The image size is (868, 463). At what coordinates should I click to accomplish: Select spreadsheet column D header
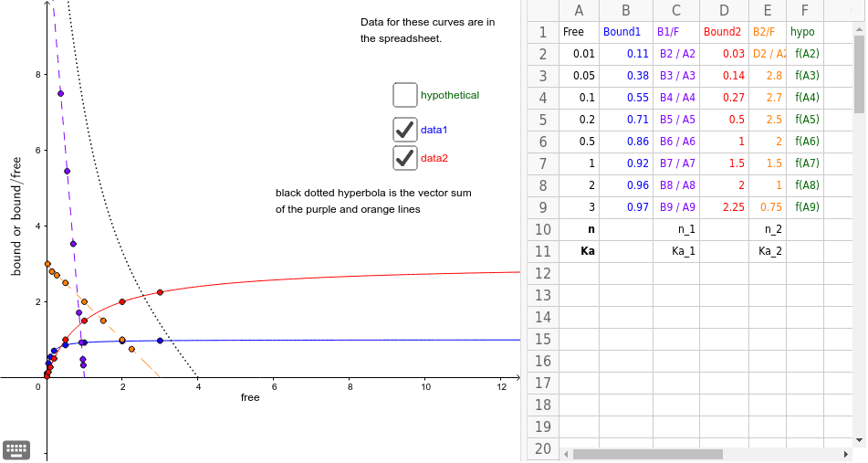[x=724, y=10]
